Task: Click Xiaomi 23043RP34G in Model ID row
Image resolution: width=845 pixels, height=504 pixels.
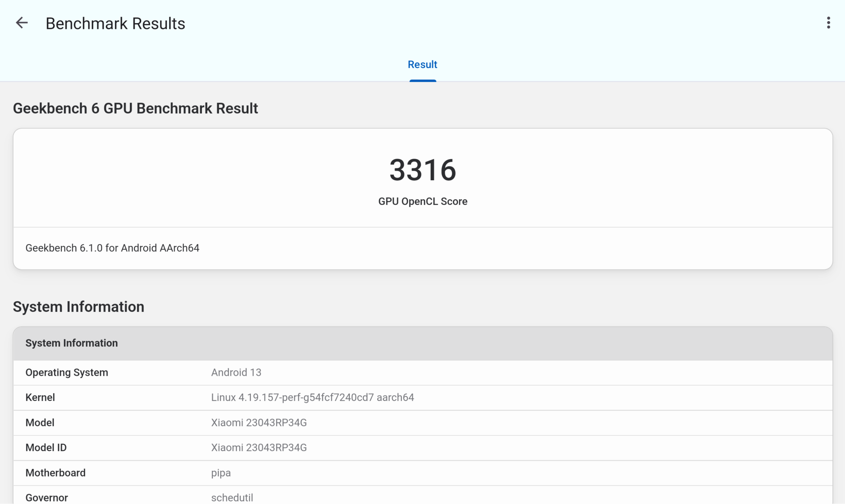Action: 259,448
